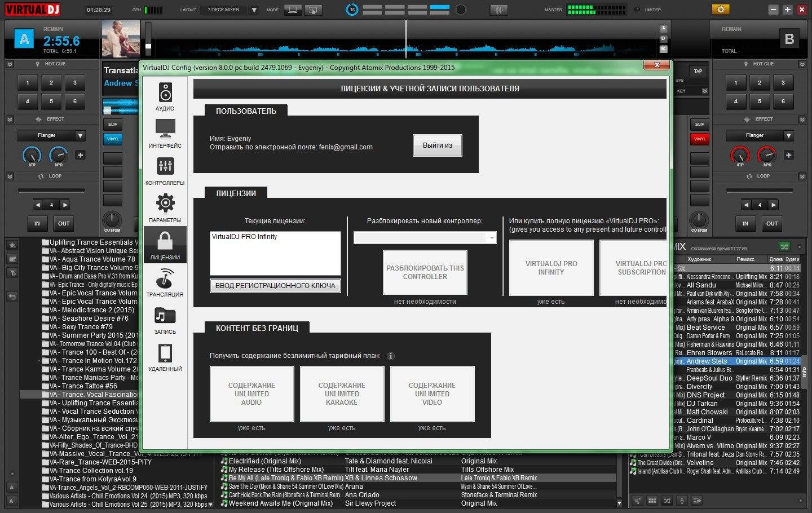Image resolution: width=812 pixels, height=513 pixels.
Task: Add effect slot with deck A plus button
Action: click(80, 155)
